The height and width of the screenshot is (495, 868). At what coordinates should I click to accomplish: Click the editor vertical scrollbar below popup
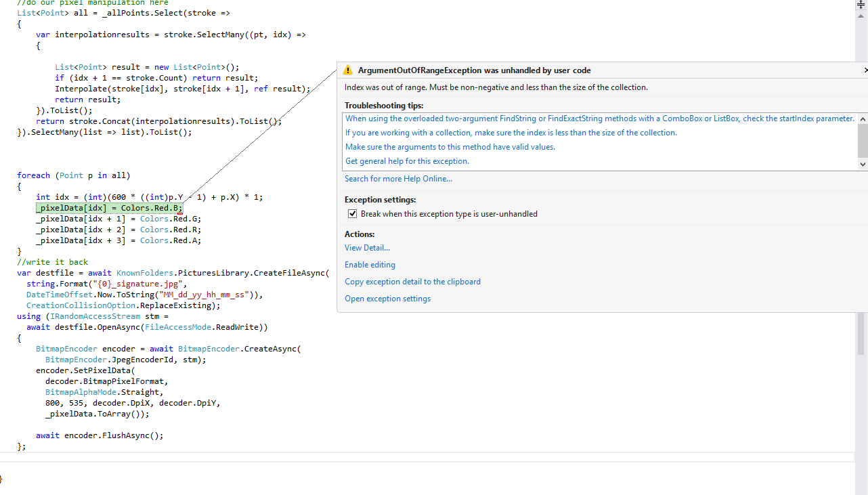tap(861, 334)
